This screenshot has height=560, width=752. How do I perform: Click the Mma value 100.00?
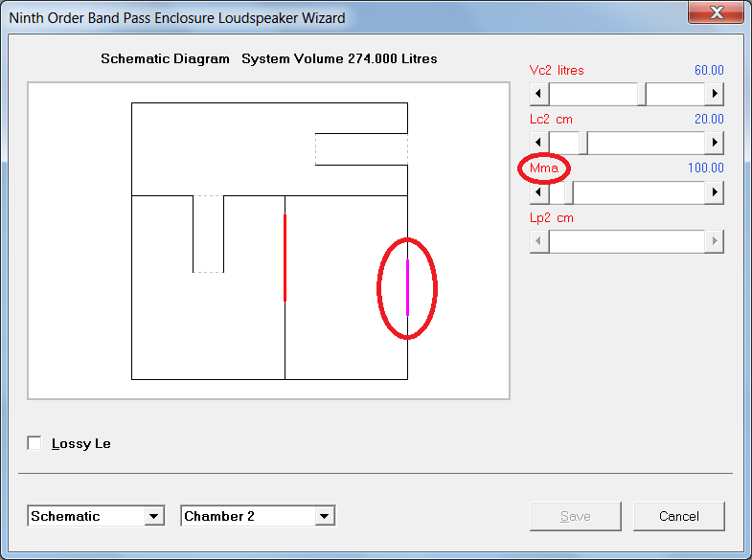705,168
